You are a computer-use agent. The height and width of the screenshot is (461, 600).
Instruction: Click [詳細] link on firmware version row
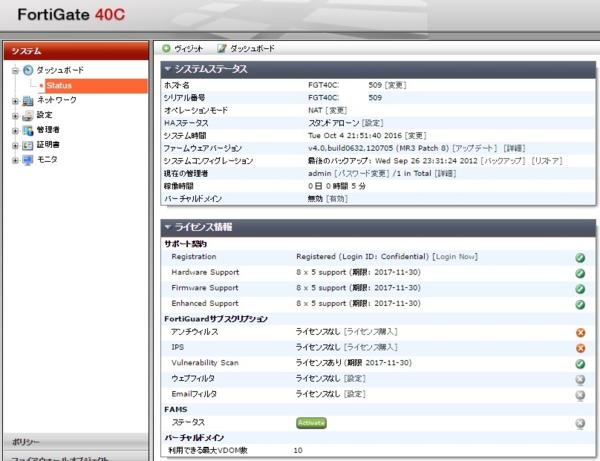514,148
